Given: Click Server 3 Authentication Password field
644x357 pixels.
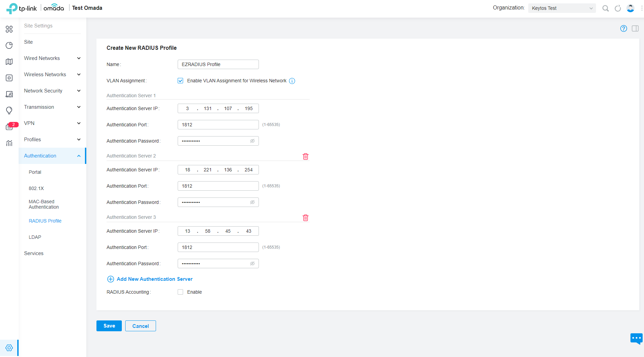Looking at the screenshot, I should click(x=218, y=264).
